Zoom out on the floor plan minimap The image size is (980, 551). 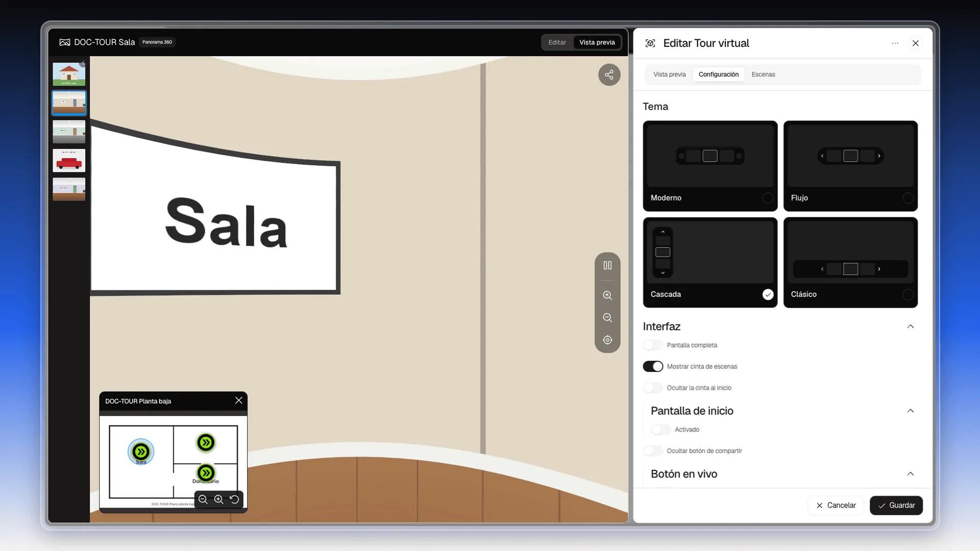(203, 499)
